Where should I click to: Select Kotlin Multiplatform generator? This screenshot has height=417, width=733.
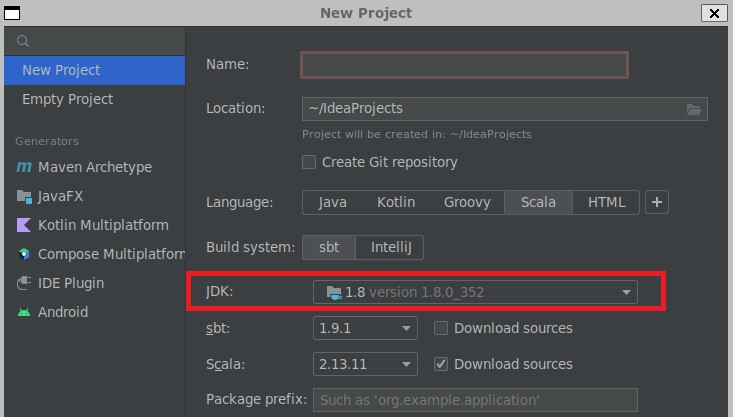[x=94, y=225]
